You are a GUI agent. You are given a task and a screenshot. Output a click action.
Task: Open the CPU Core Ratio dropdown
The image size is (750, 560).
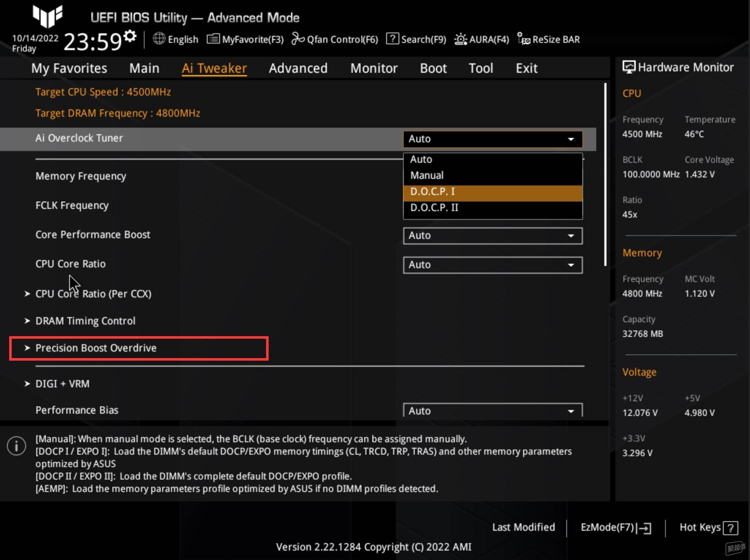point(493,265)
